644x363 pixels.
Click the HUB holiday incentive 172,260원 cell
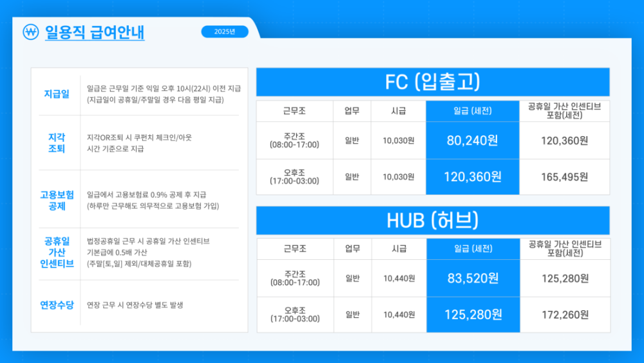pyautogui.click(x=565, y=315)
